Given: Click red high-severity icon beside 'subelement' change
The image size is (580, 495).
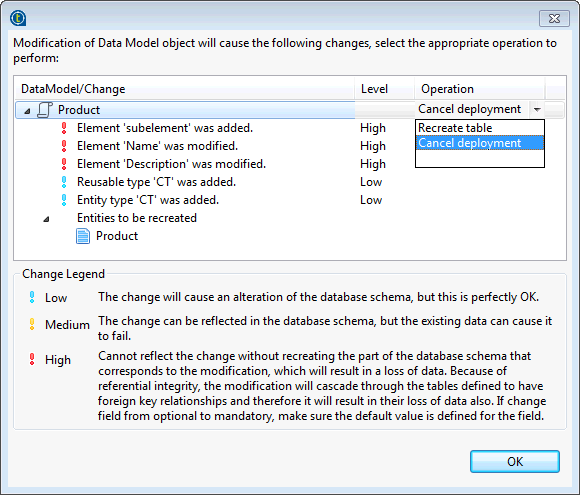Looking at the screenshot, I should pyautogui.click(x=64, y=128).
